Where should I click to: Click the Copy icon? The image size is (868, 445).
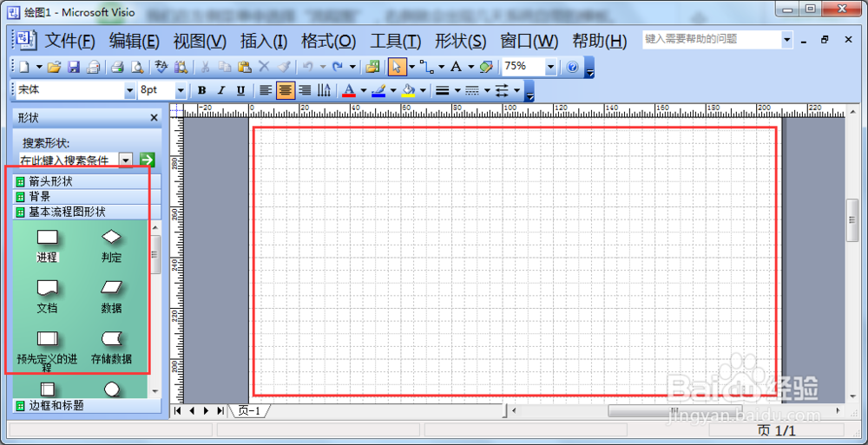[x=224, y=67]
